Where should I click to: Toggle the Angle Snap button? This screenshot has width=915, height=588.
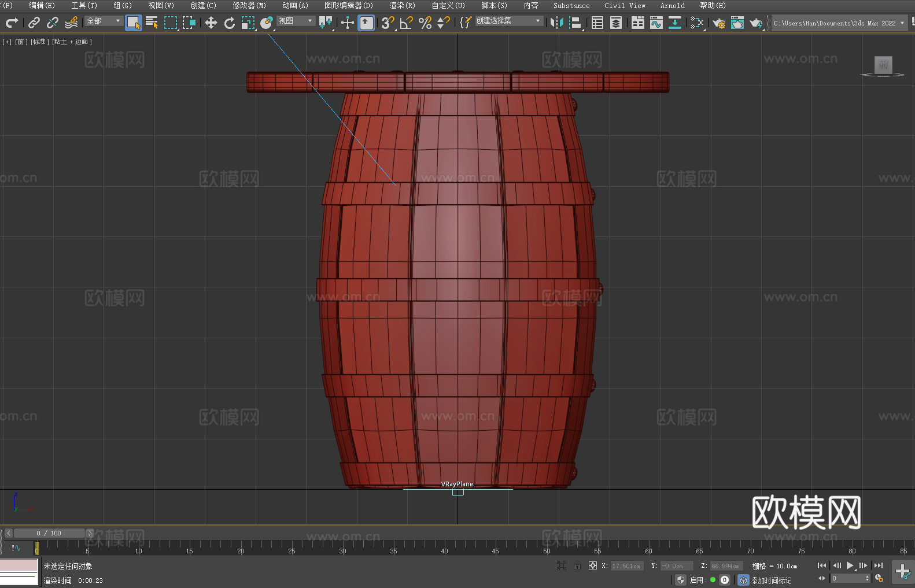pyautogui.click(x=407, y=23)
